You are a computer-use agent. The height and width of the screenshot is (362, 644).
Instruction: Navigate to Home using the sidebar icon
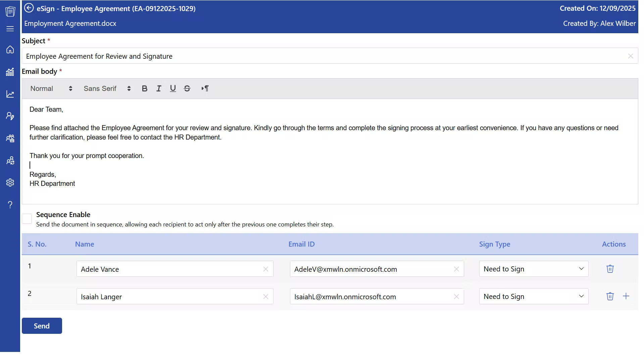coord(10,49)
